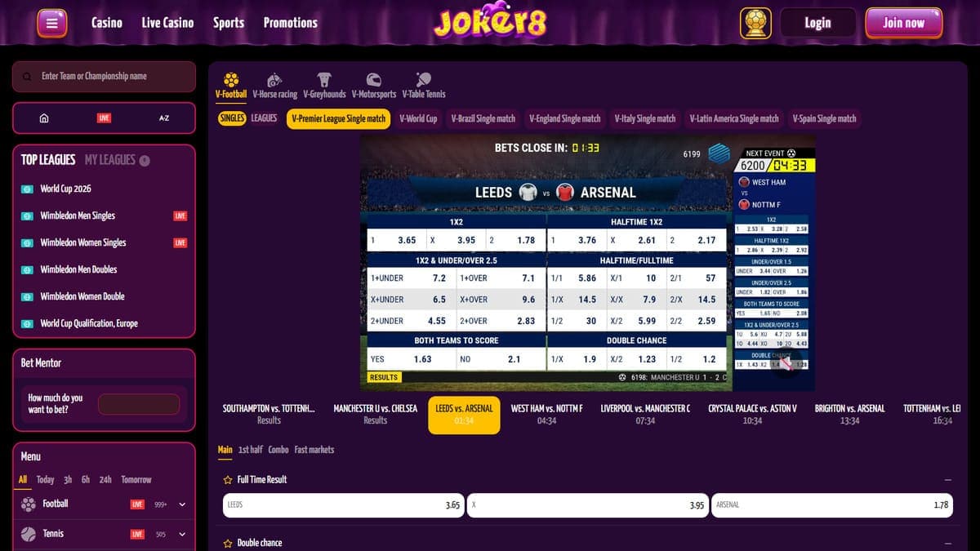Select V-Motorsports helmet icon
Image resolution: width=980 pixels, height=551 pixels.
[x=374, y=80]
